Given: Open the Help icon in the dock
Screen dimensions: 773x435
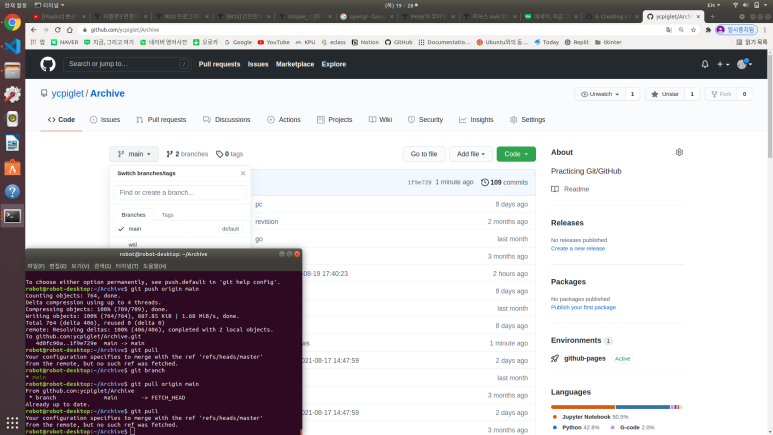Looking at the screenshot, I should tap(12, 192).
